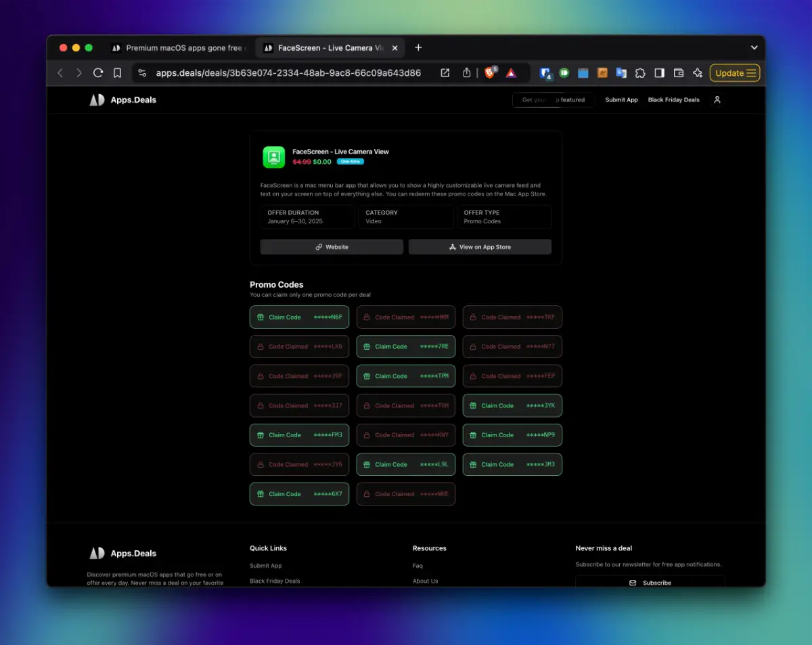Click the user account icon in header
Image resolution: width=812 pixels, height=645 pixels.
717,100
